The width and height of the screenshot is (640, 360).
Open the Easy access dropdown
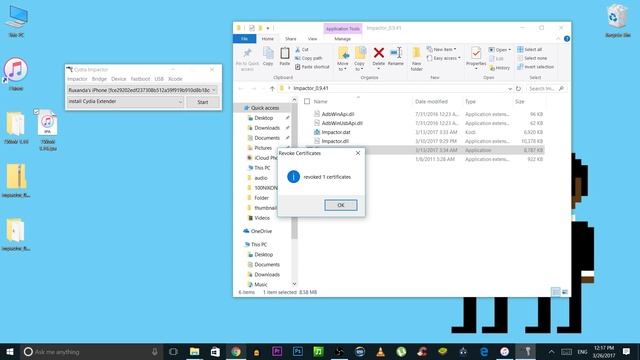[444, 58]
